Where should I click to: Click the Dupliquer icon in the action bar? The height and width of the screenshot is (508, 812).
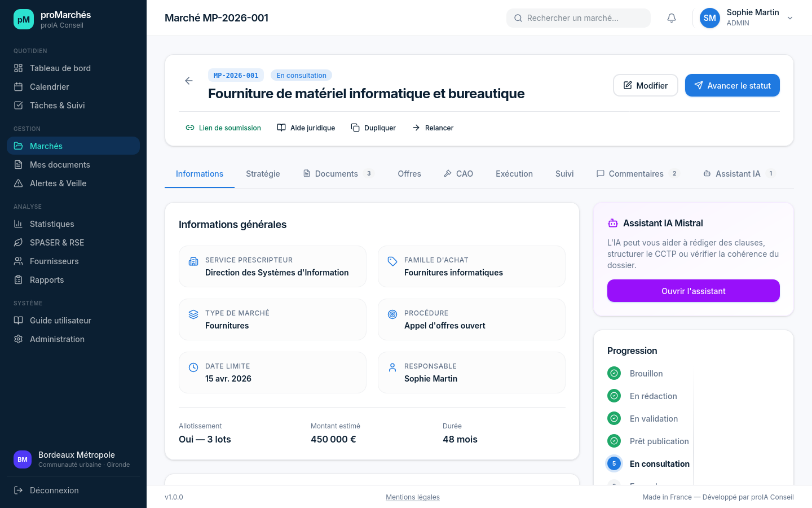[x=356, y=128]
